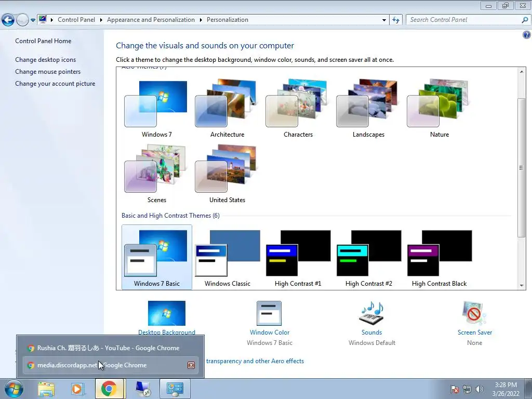Click the Forward navigation arrow
Image resolution: width=532 pixels, height=399 pixels.
22,20
